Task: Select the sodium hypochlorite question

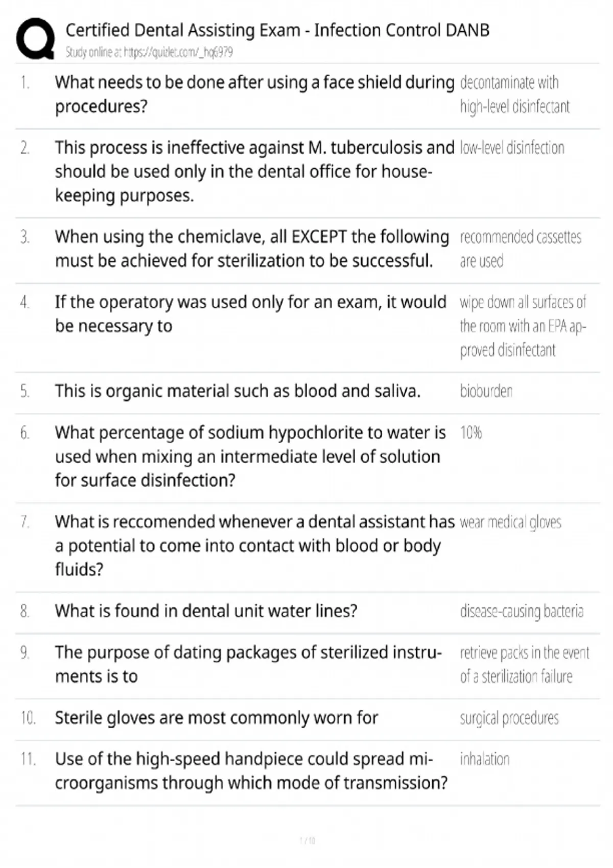Action: pyautogui.click(x=250, y=456)
